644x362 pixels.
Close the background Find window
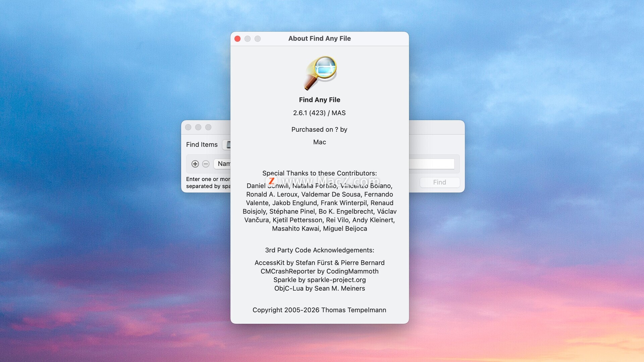(x=188, y=127)
